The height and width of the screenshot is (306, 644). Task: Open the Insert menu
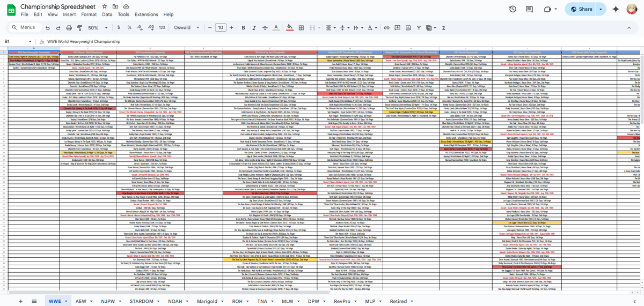tap(69, 14)
